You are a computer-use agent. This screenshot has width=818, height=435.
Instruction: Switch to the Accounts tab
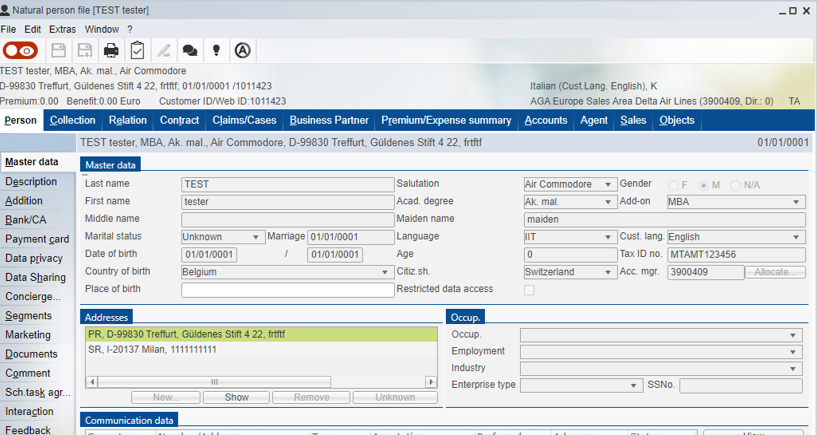coord(546,120)
